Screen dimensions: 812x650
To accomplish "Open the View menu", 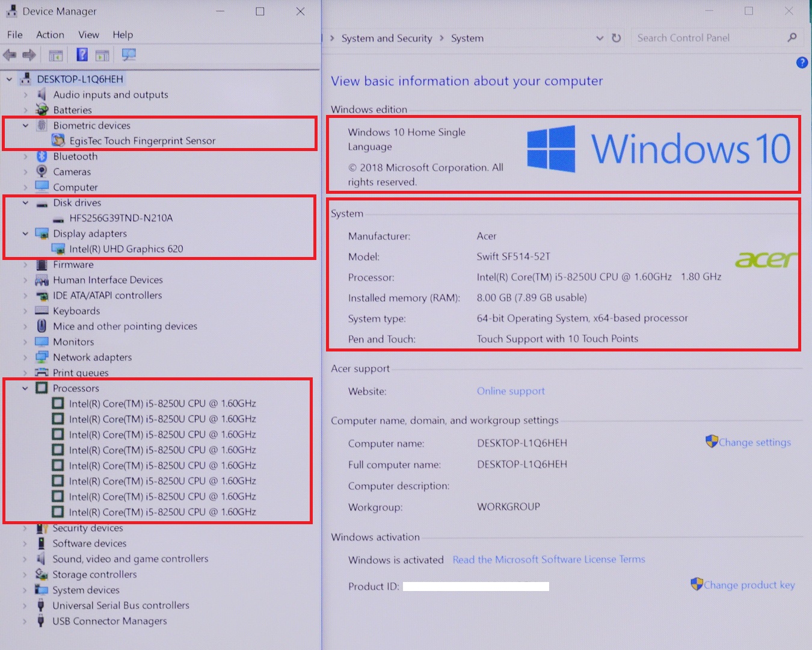I will pos(88,34).
